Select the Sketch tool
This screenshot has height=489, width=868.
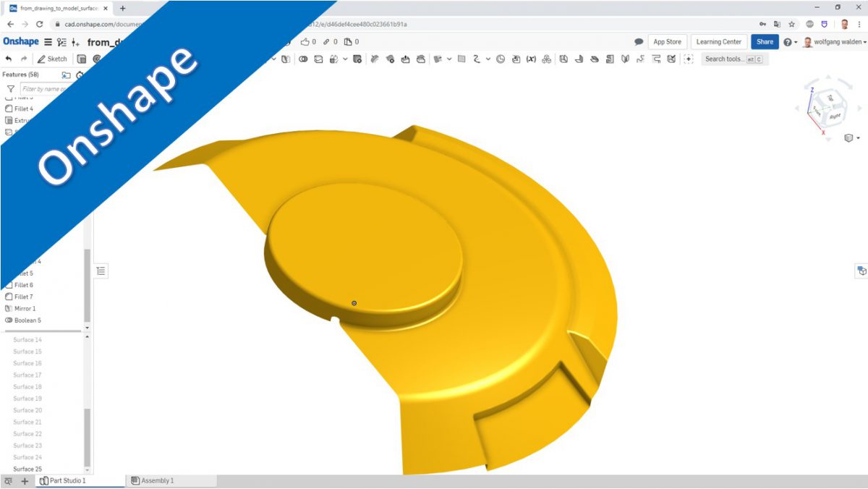pos(54,59)
